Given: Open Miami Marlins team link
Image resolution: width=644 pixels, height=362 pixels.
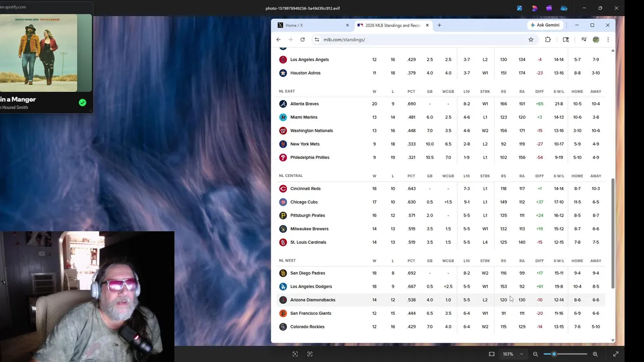Looking at the screenshot, I should [x=304, y=117].
